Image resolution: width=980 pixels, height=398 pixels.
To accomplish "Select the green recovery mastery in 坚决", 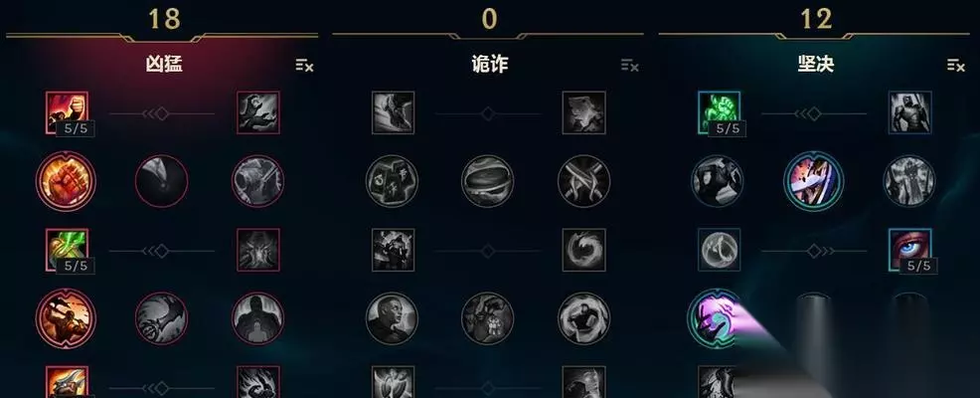I will pos(720,112).
